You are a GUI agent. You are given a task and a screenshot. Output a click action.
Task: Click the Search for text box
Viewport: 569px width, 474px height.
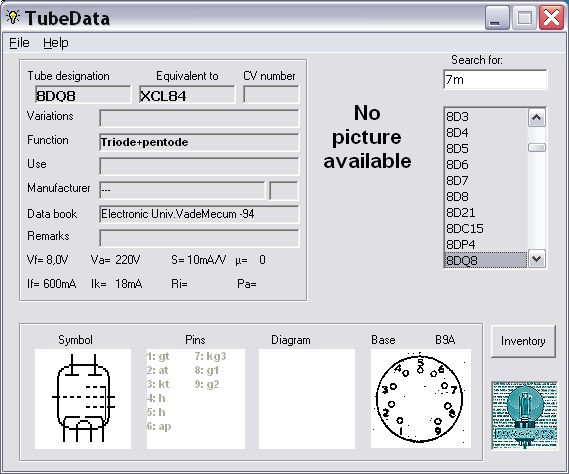point(495,79)
